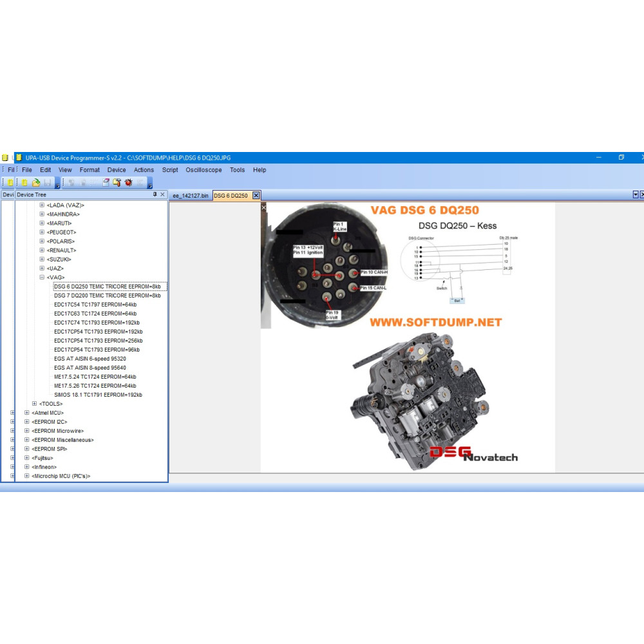Open the Edit menu

45,169
